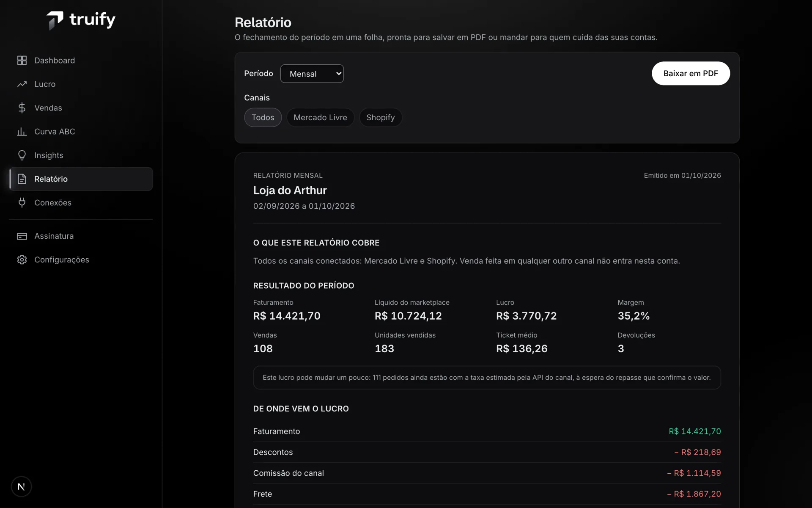Open the Insights page
The image size is (812, 508).
pyautogui.click(x=81, y=155)
